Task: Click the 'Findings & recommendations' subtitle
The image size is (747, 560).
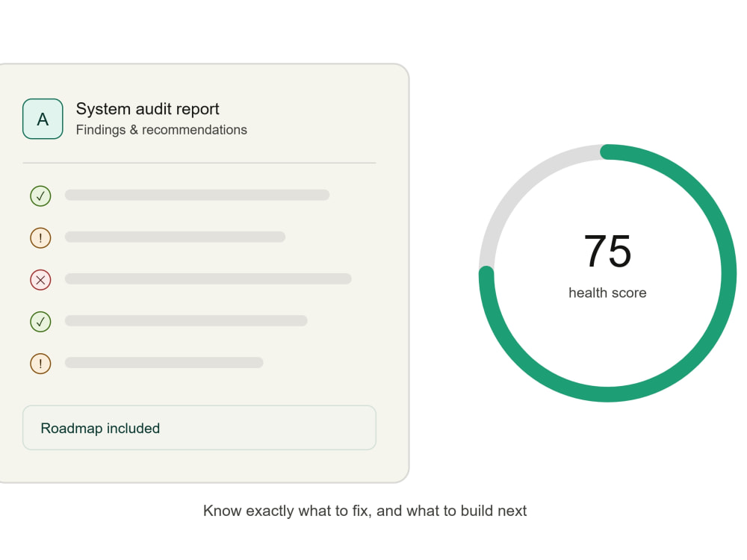Action: 161,129
